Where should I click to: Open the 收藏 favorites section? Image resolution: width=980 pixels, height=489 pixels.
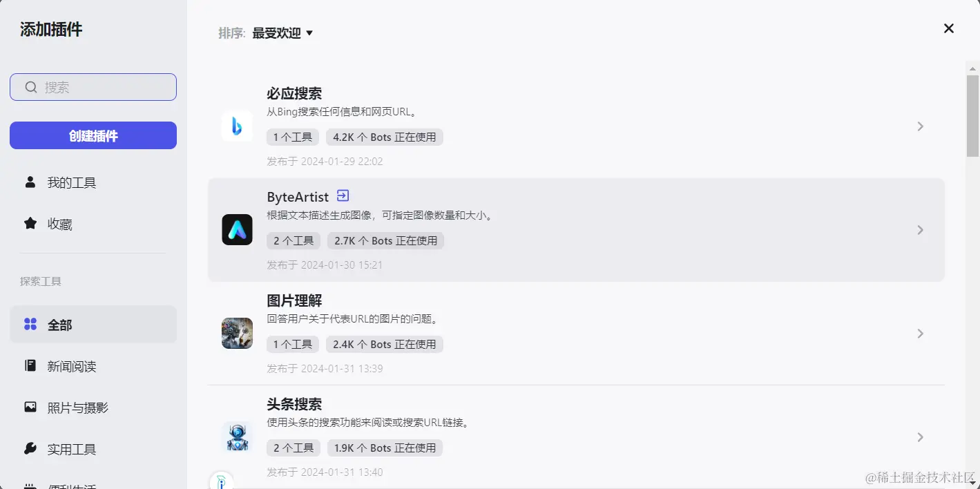59,224
